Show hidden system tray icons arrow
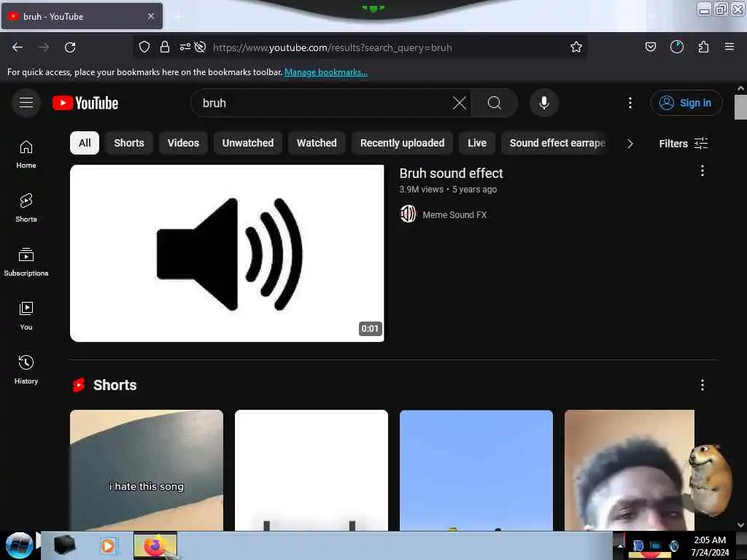Viewport: 747px width, 560px height. 620,545
